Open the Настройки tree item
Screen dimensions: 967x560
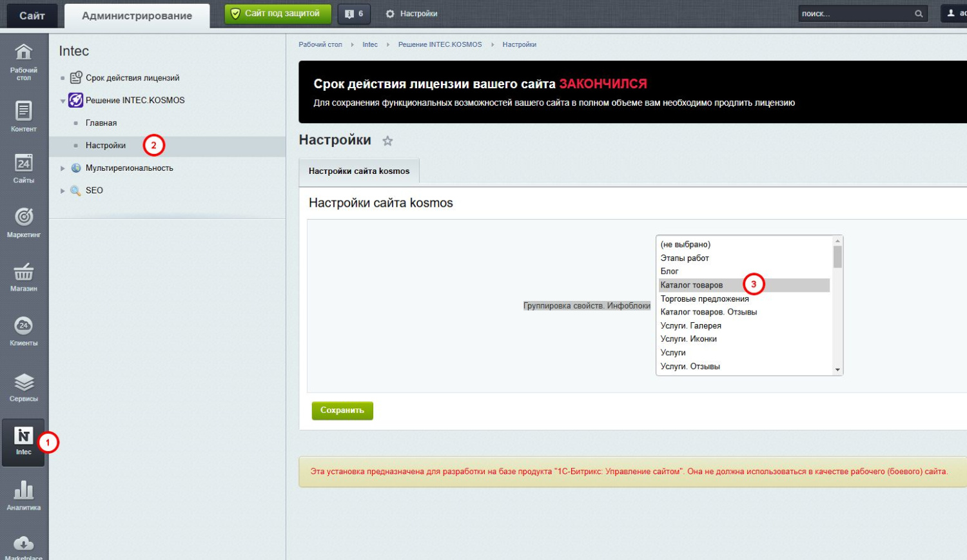tap(106, 145)
